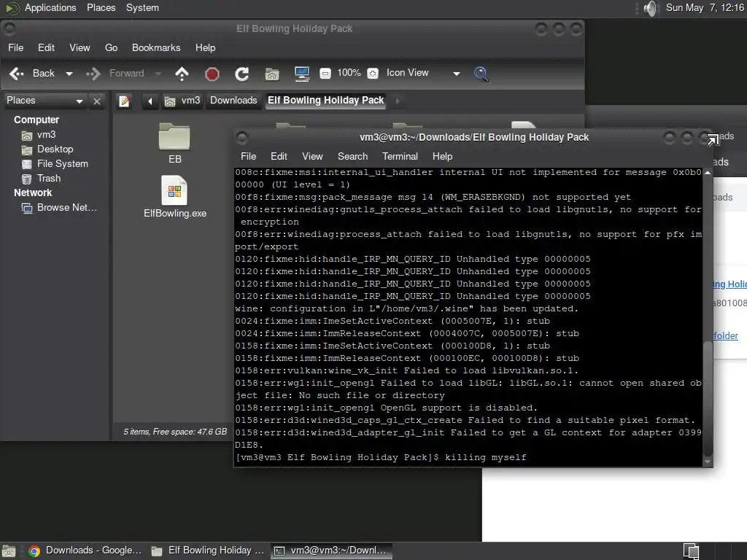The image size is (747, 560).
Task: Click the terminal command prompt line
Action: point(381,458)
